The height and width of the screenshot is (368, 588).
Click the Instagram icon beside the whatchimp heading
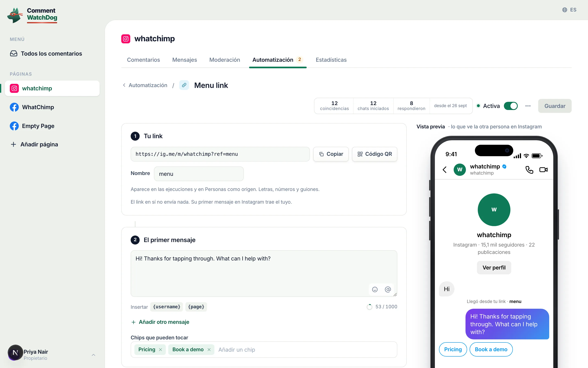(126, 39)
